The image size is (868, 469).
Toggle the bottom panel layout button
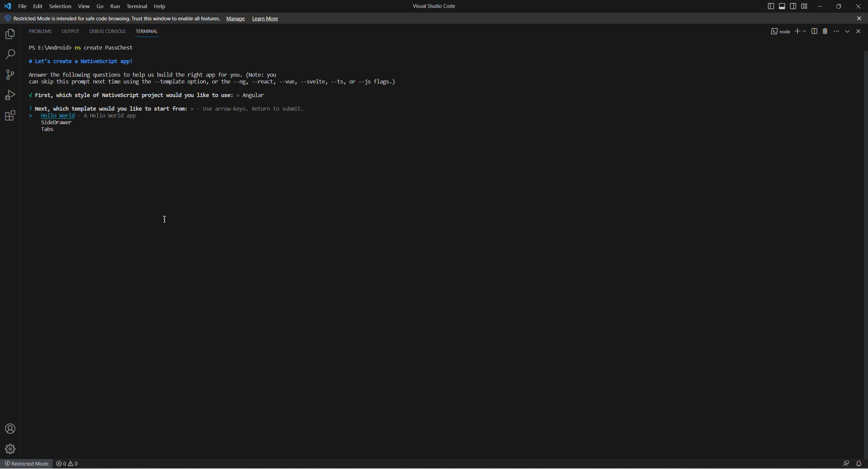point(782,6)
